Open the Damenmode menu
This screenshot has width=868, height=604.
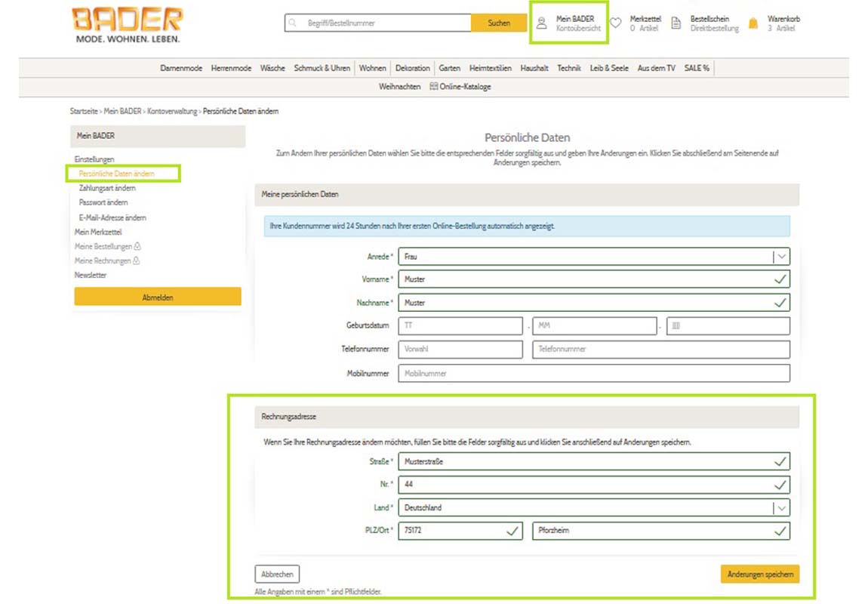point(181,68)
